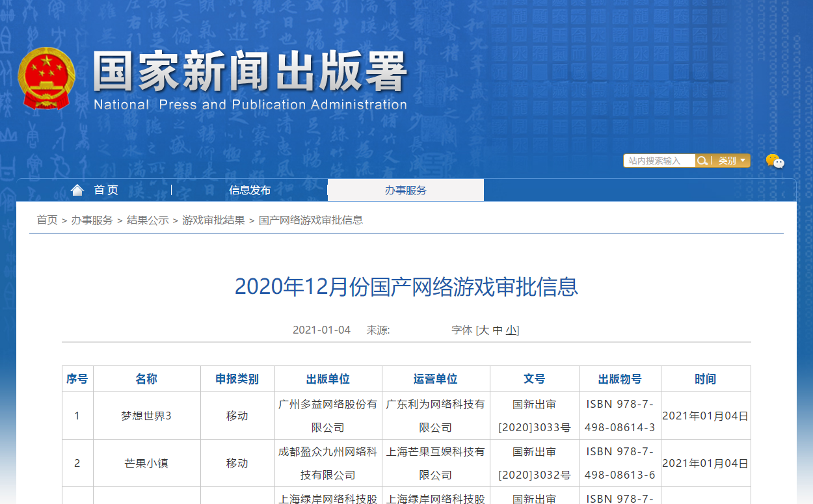Click in the 站内搜索输入 search field

click(x=658, y=161)
